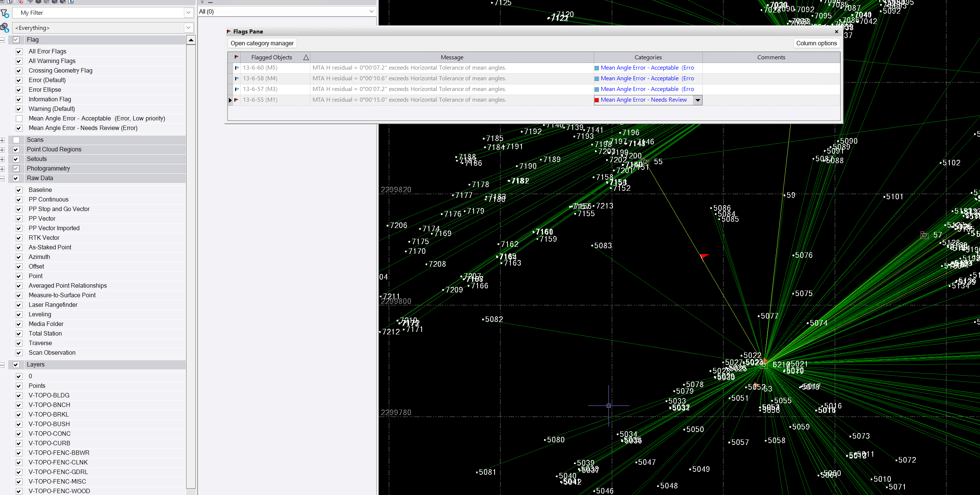Viewport: 980px width, 495px height.
Task: Click the 0°00'10.6" residual message
Action: pos(409,78)
